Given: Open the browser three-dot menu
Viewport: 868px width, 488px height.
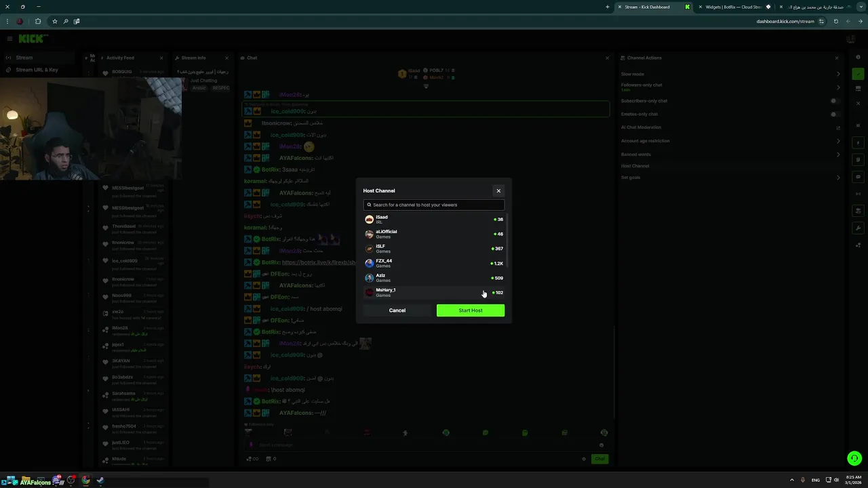Looking at the screenshot, I should tap(7, 21).
